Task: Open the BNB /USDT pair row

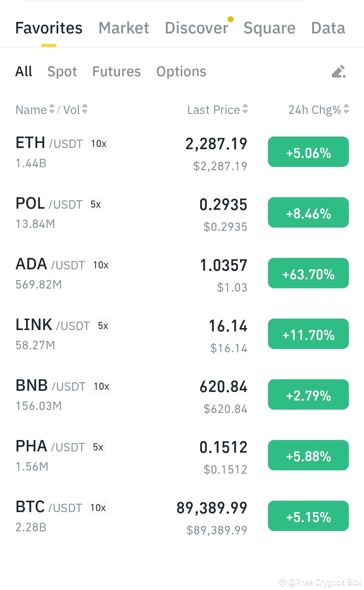Action: coord(182,394)
